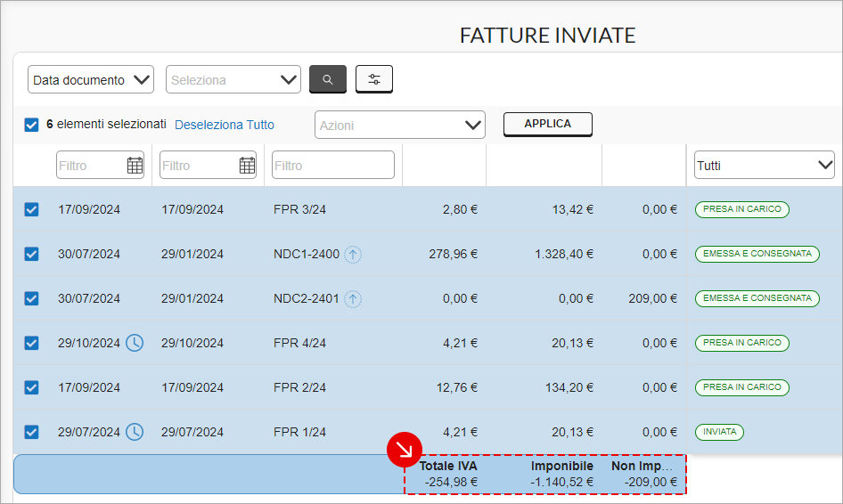Click calendar icon in first date filter
The width and height of the screenshot is (843, 504).
[135, 165]
